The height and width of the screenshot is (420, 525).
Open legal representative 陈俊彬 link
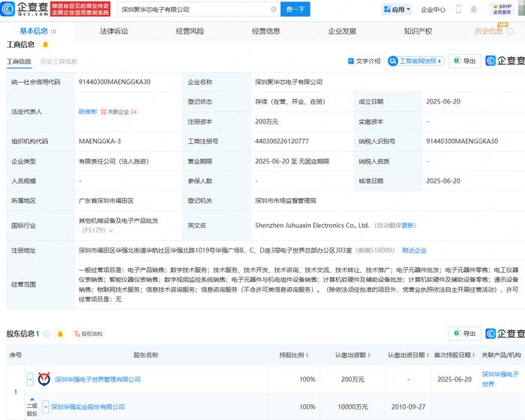(x=88, y=112)
